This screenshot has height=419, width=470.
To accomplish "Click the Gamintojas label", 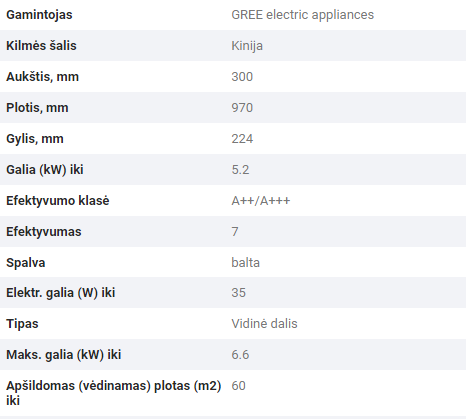I will (39, 15).
